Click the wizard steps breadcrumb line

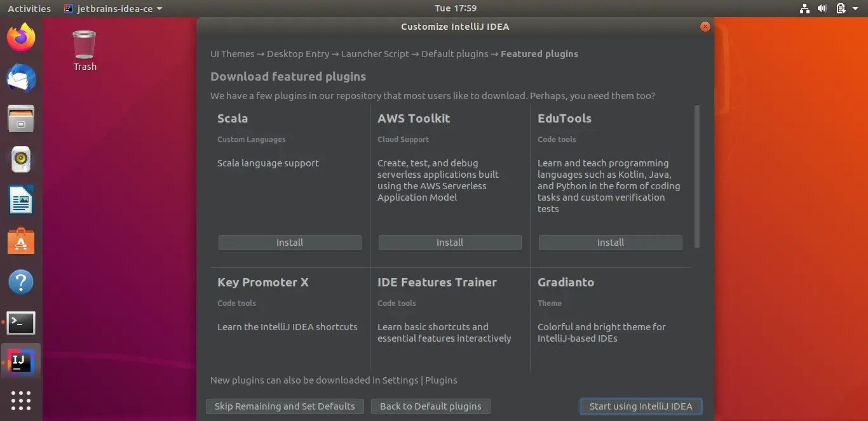(x=394, y=54)
